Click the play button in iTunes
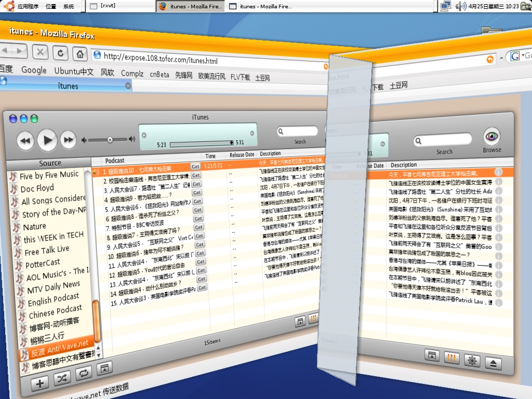Image resolution: width=532 pixels, height=399 pixels. (x=47, y=140)
